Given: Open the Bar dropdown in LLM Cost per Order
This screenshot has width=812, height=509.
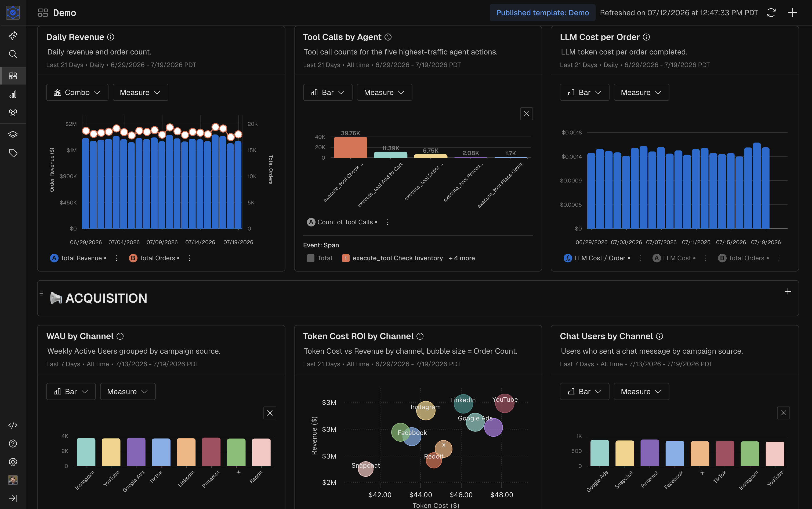Looking at the screenshot, I should click(x=584, y=92).
